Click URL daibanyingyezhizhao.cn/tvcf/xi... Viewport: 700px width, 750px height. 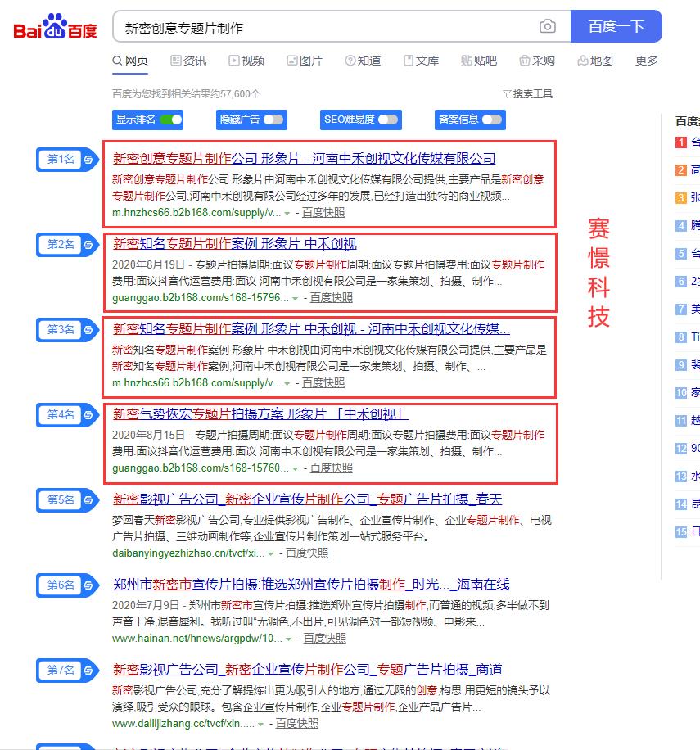[188, 553]
